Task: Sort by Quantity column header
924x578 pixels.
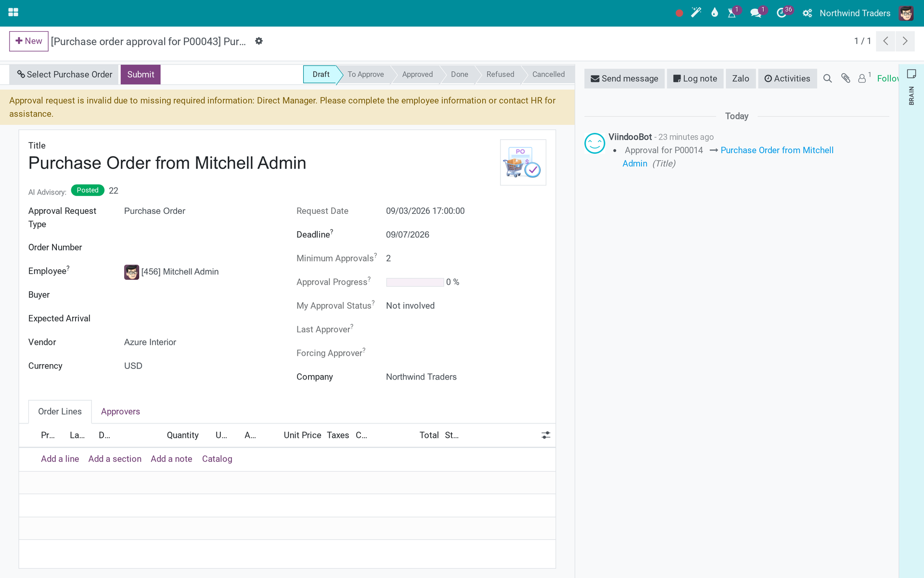Action: [182, 435]
